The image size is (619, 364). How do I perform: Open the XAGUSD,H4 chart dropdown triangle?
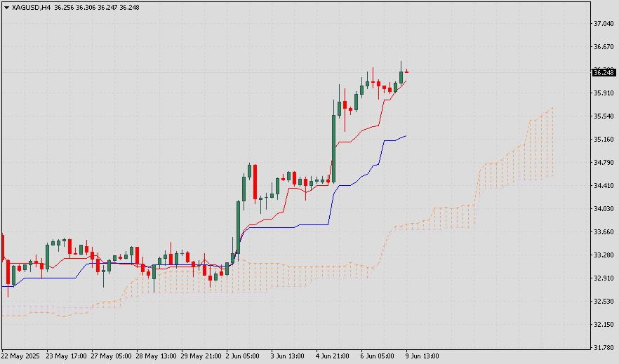pos(6,8)
